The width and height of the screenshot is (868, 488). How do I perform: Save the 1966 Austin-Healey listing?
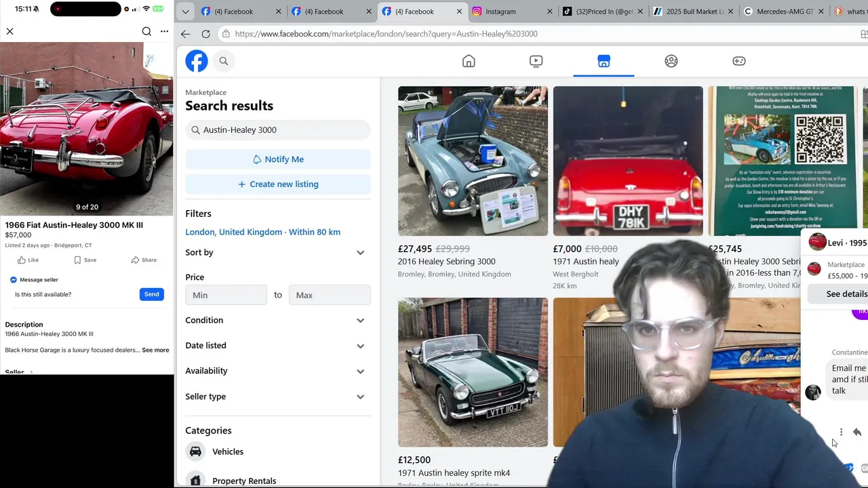[85, 260]
